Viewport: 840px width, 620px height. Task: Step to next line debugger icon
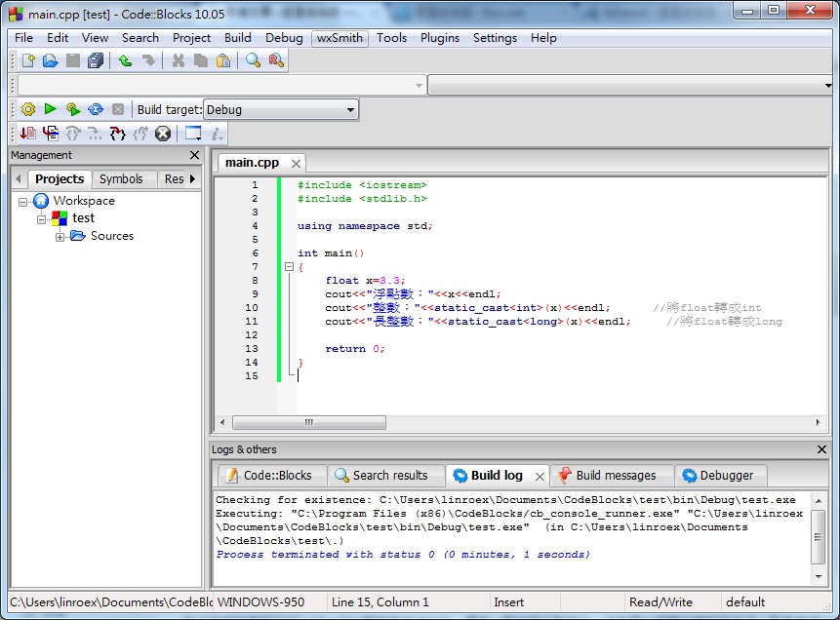pos(73,134)
